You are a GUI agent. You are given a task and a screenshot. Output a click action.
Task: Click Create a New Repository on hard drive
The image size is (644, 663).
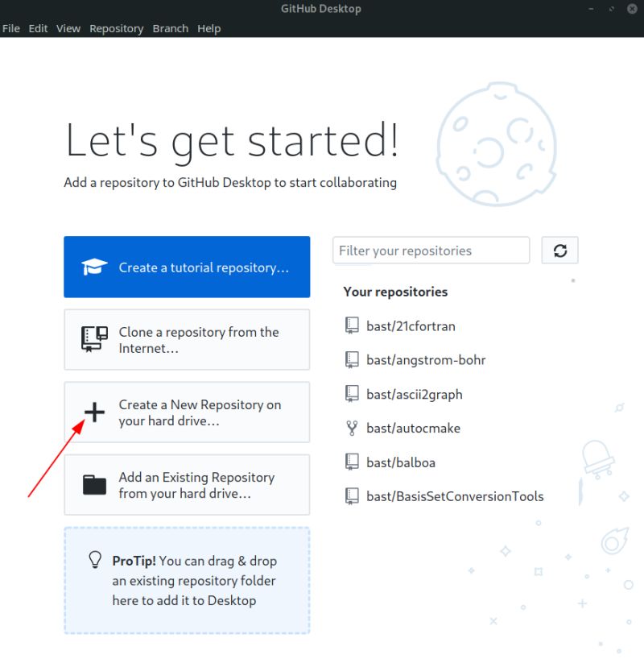coord(187,412)
